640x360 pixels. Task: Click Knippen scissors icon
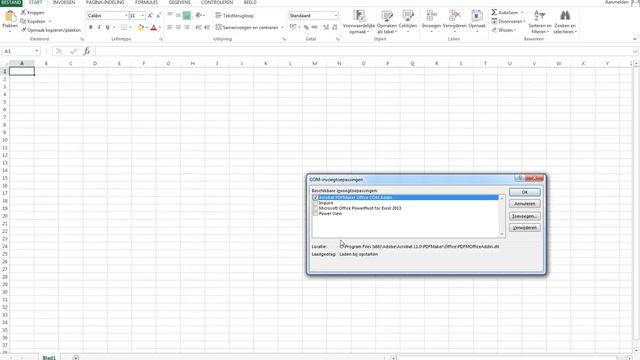pos(23,13)
